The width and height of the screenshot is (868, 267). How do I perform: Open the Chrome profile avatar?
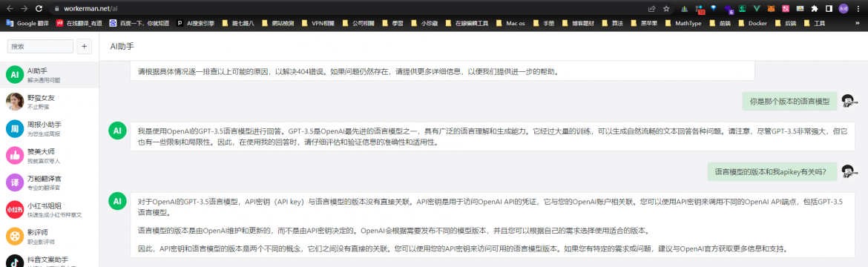tap(843, 9)
